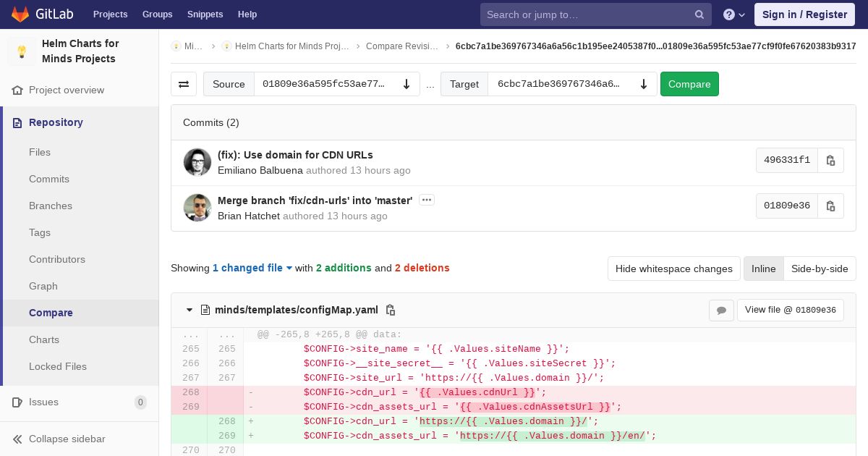The width and height of the screenshot is (868, 456).
Task: Copy commit SHA 01809e36
Action: coord(830,206)
